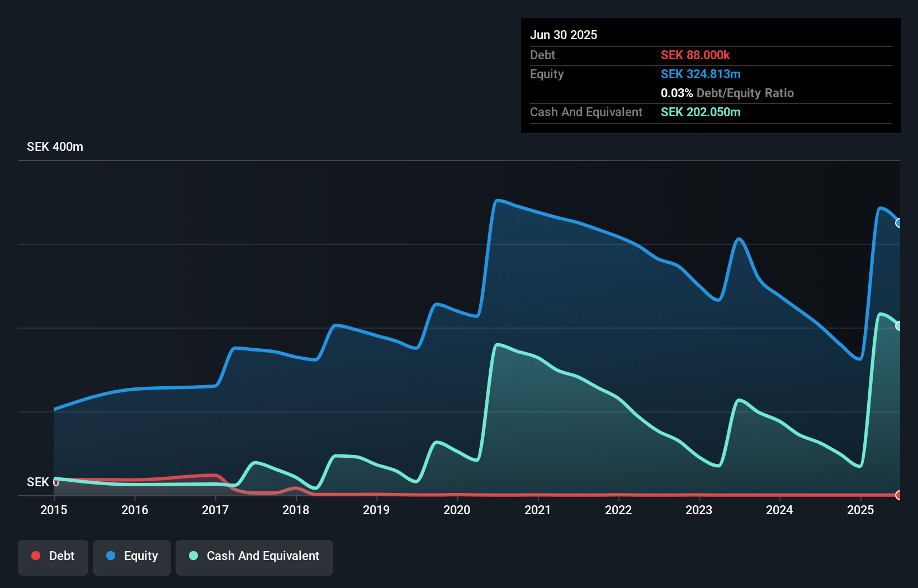The image size is (918, 588).
Task: Click the SEK 0 axis label
Action: 42,482
